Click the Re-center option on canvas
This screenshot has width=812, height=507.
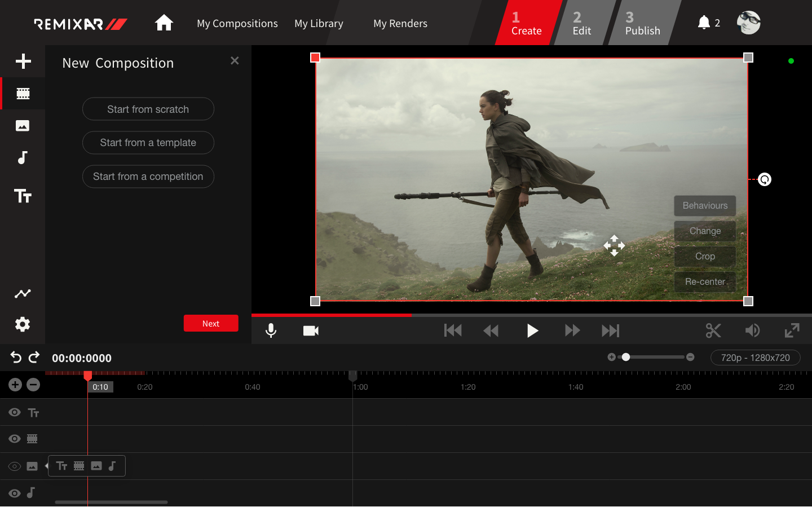click(705, 281)
